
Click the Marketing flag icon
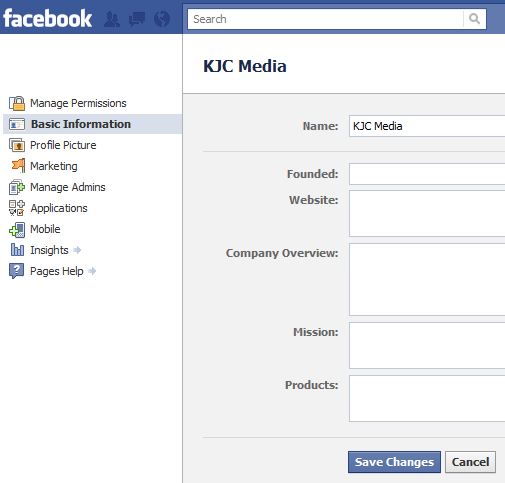[18, 166]
